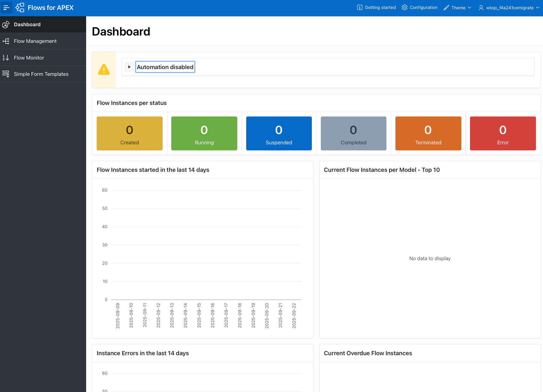The width and height of the screenshot is (543, 392).
Task: Open the Terminated instances orange card
Action: pos(428,133)
